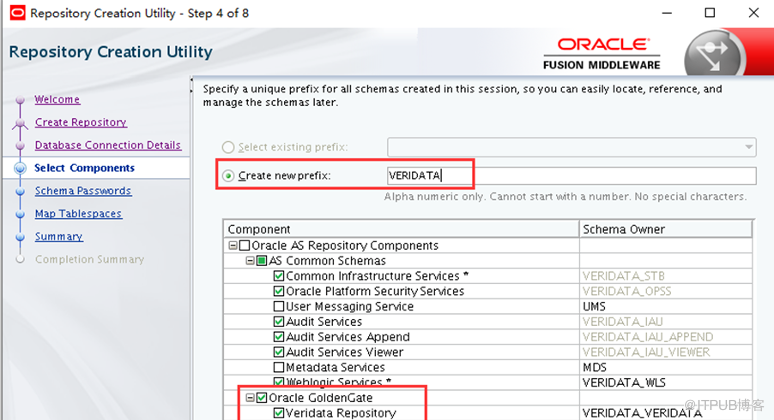The image size is (774, 420).
Task: Toggle Oracle AS Repository Components checkbox
Action: [x=244, y=245]
